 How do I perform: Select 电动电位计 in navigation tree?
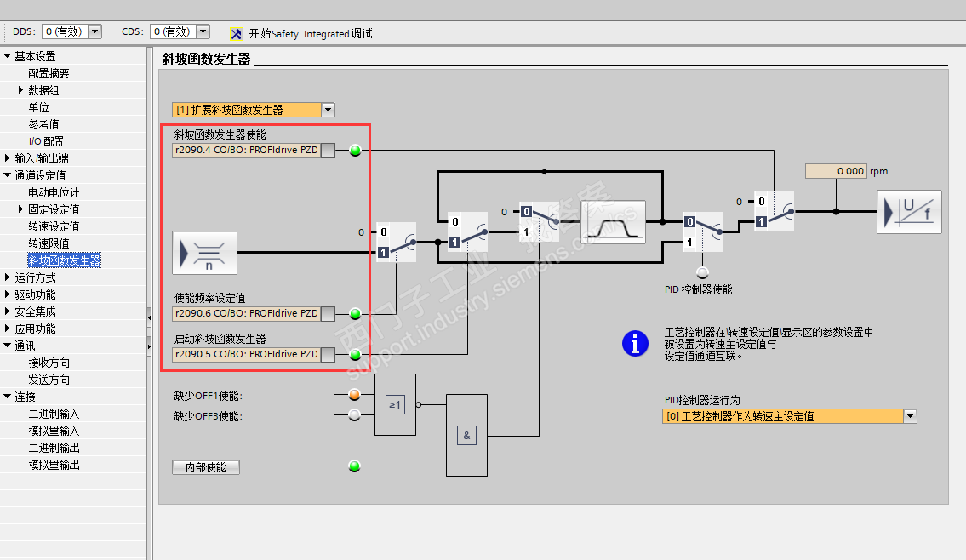click(54, 192)
